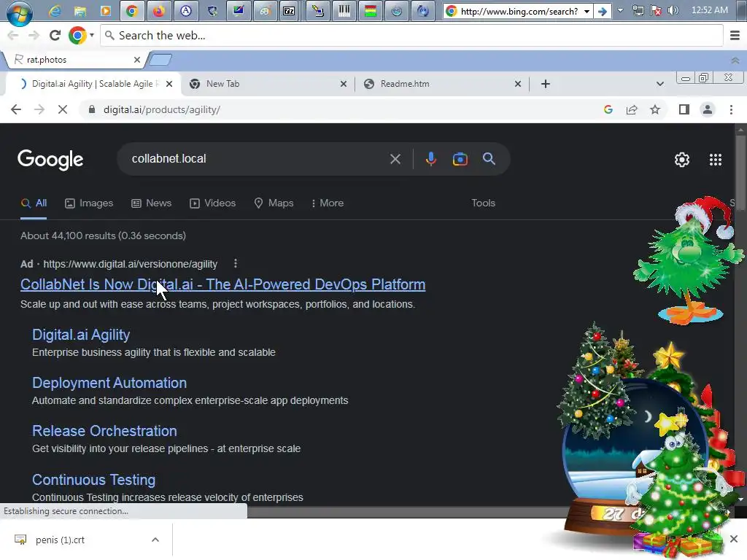Switch to Firefox in the taskbar

pos(158,11)
